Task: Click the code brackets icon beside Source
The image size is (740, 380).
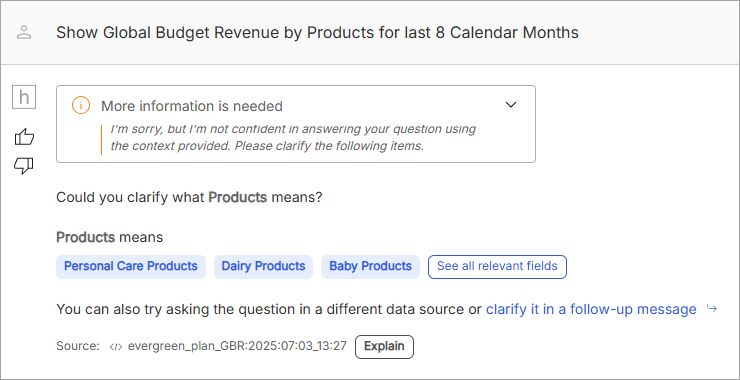Action: (x=116, y=346)
